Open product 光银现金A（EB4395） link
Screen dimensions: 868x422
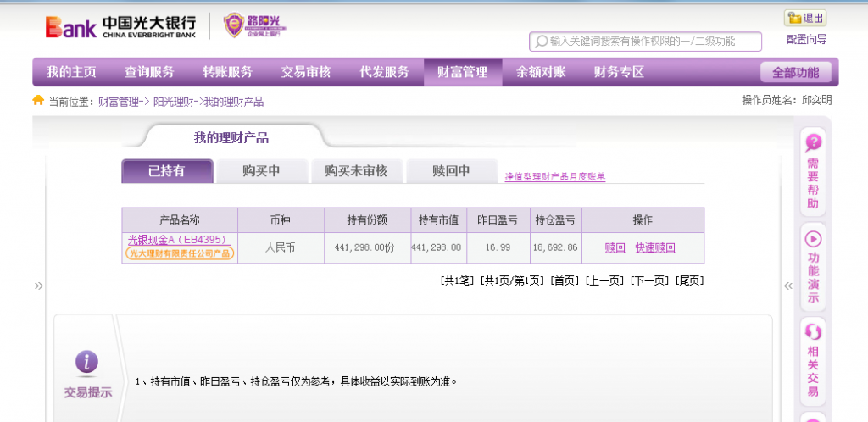[x=178, y=240]
